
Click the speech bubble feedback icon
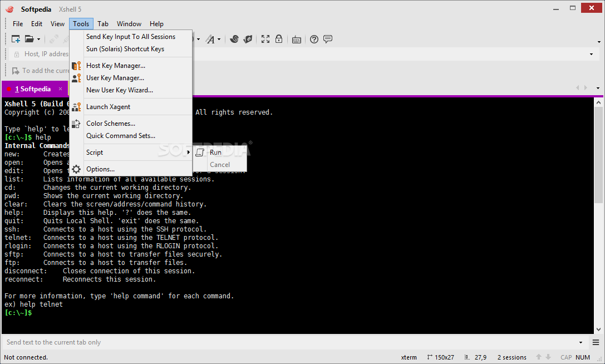[x=328, y=39]
